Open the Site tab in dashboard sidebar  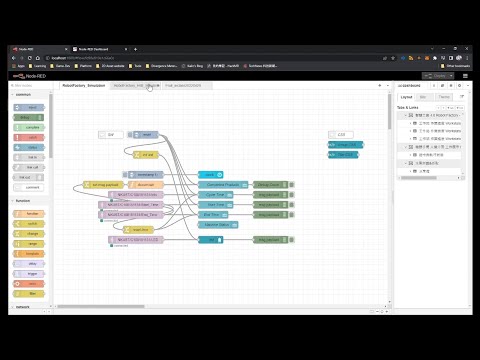[x=423, y=97]
